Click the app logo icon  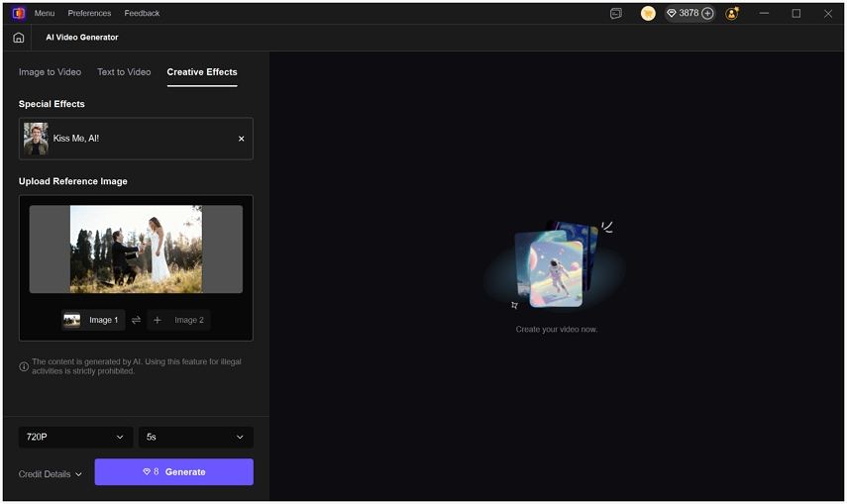coord(19,13)
